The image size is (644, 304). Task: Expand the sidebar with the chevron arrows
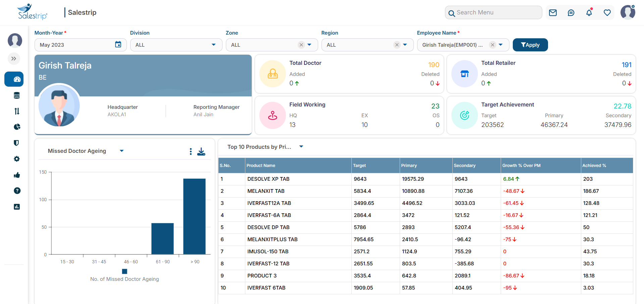pyautogui.click(x=14, y=58)
